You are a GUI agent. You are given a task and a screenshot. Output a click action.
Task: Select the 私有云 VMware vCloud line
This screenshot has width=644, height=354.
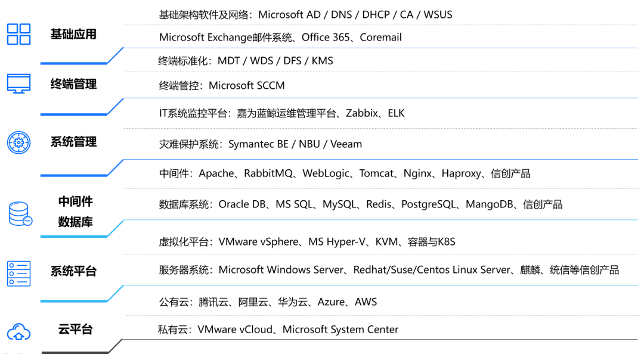click(278, 330)
